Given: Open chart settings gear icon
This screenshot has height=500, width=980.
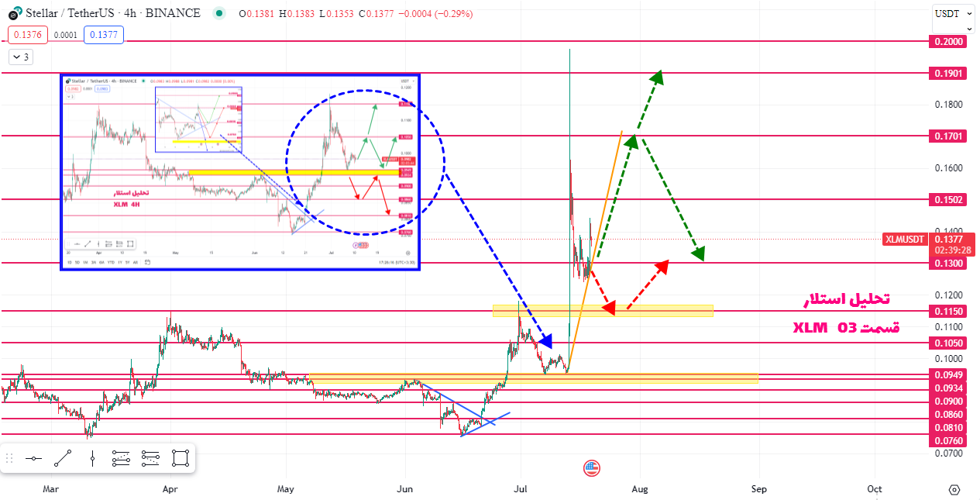Looking at the screenshot, I should tap(954, 489).
